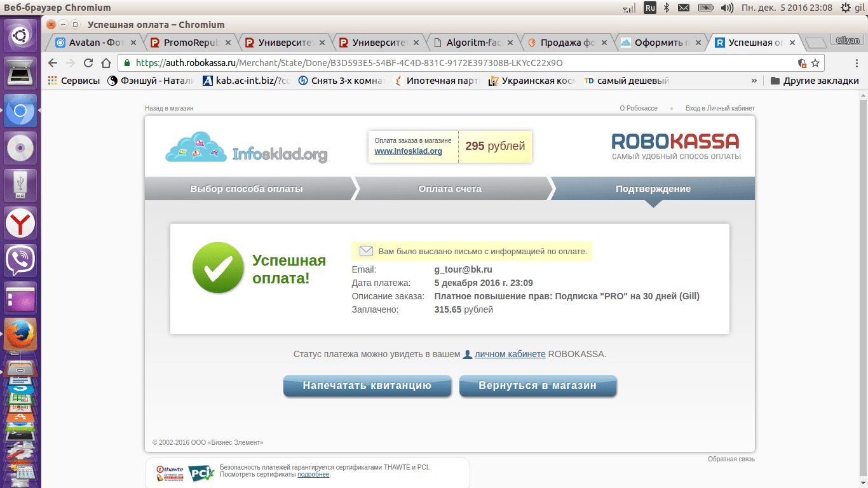Open a new browser tab

[x=815, y=43]
